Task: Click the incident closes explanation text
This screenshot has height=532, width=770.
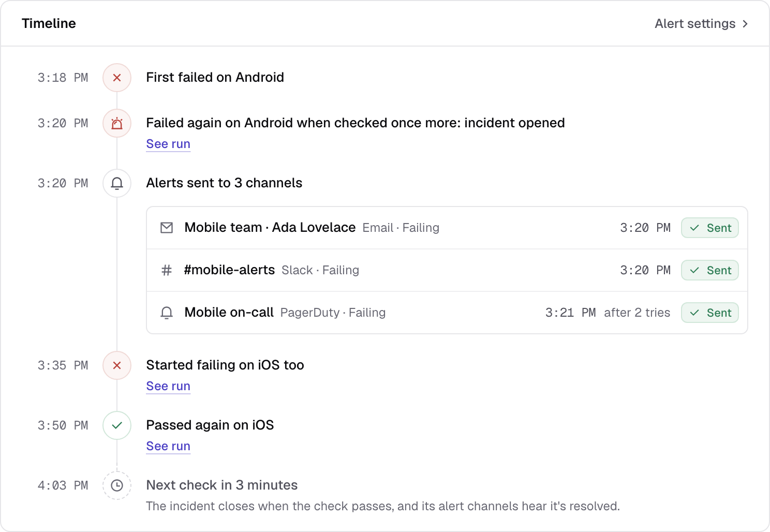Action: coord(383,506)
